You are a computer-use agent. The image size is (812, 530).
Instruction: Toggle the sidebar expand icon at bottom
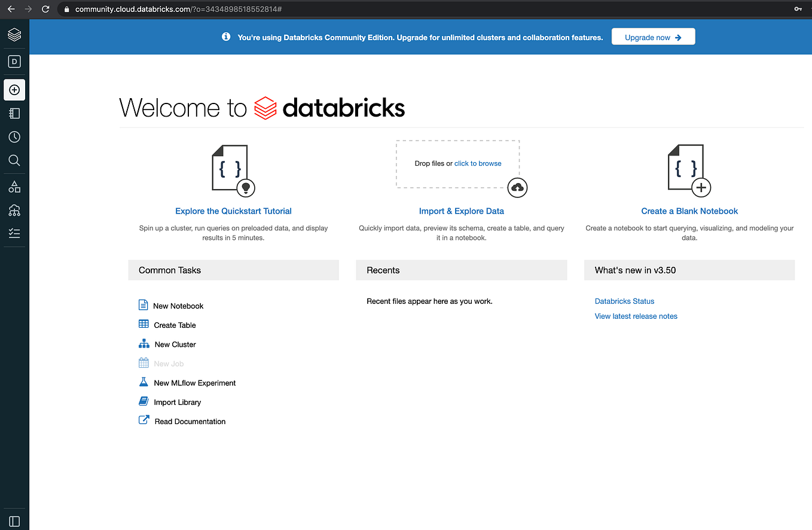[x=14, y=522]
